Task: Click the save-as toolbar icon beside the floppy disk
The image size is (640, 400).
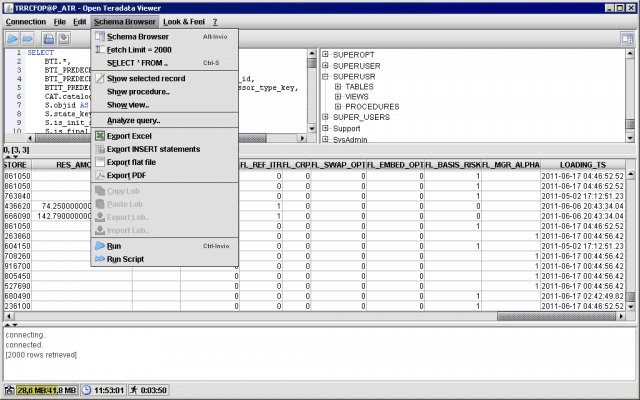Action: (x=64, y=39)
